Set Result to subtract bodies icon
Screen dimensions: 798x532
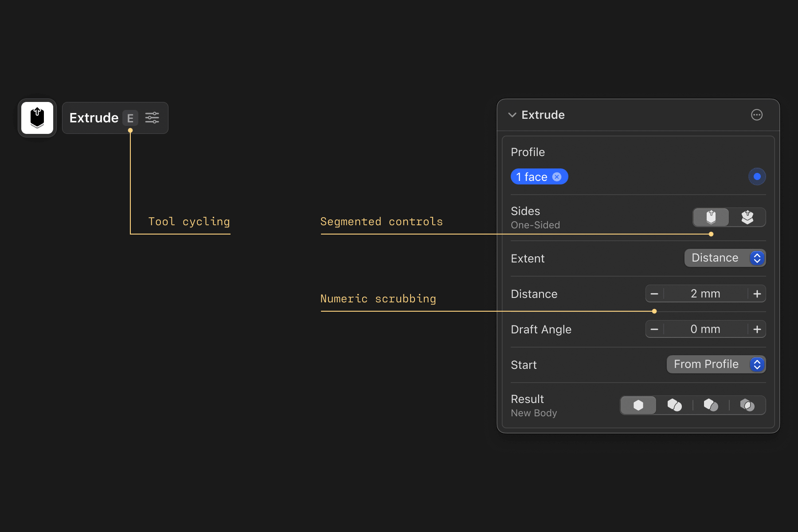(711, 405)
